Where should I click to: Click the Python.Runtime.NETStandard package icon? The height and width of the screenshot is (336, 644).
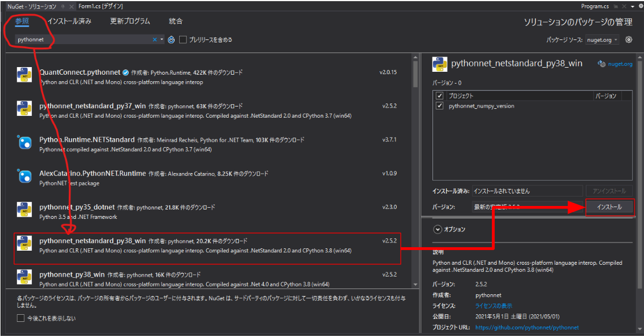coord(25,143)
